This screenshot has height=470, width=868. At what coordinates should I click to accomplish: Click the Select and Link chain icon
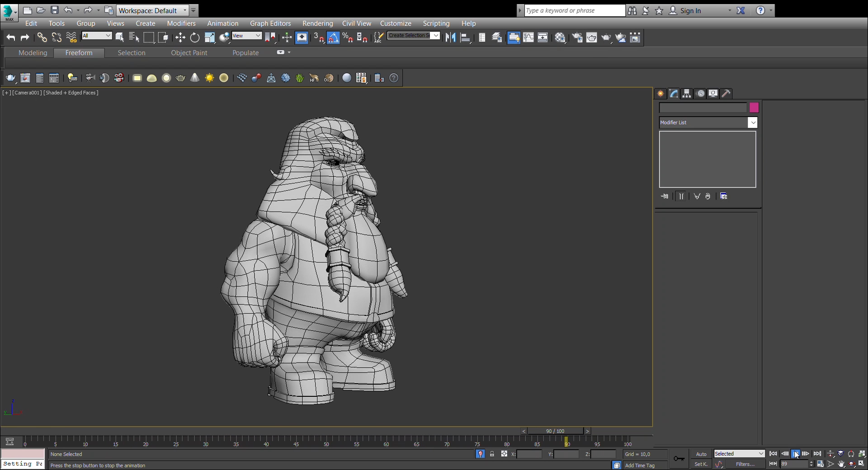42,38
